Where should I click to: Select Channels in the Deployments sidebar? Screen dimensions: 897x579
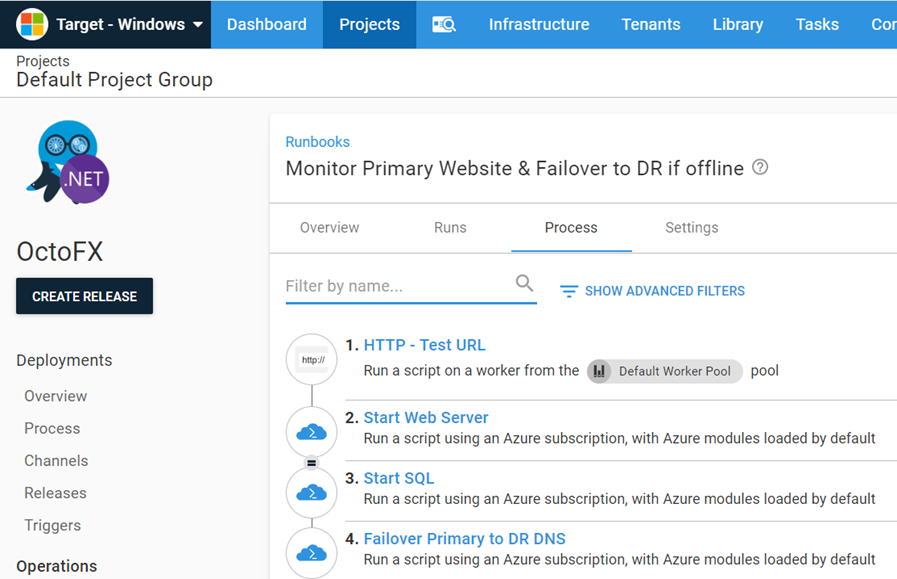[x=56, y=461]
